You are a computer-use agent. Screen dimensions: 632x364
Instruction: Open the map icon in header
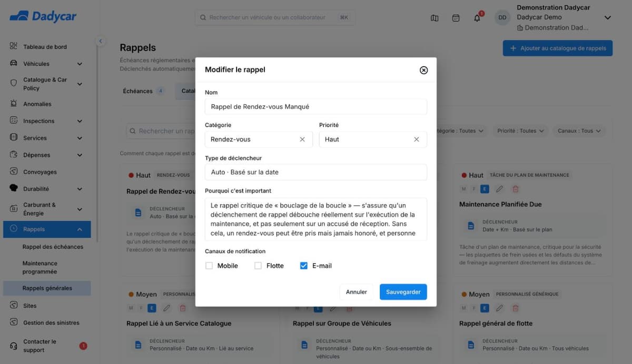[x=434, y=18]
